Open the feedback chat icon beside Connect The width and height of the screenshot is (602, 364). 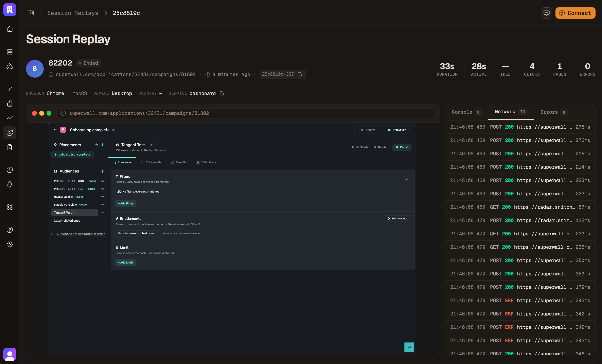(547, 13)
